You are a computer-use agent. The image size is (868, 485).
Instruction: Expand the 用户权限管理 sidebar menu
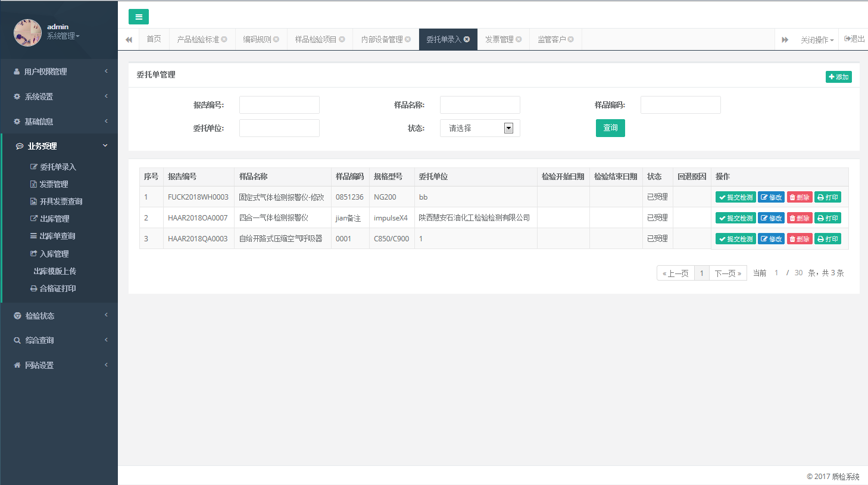[x=59, y=71]
